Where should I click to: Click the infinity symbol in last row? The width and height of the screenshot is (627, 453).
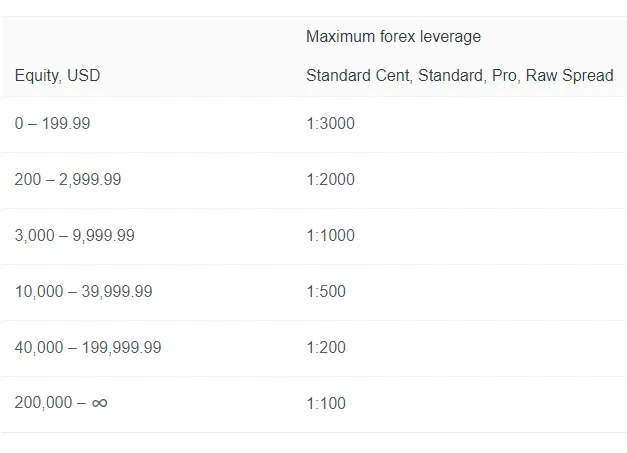[x=100, y=403]
